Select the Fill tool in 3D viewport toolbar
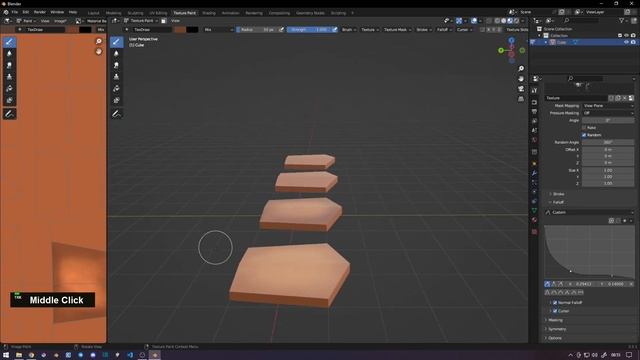The image size is (640, 360). [116, 89]
